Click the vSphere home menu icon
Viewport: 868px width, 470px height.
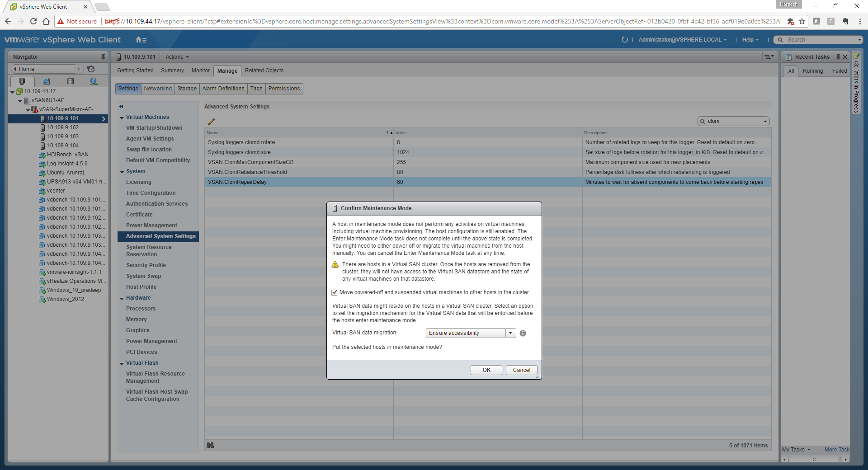click(x=141, y=40)
